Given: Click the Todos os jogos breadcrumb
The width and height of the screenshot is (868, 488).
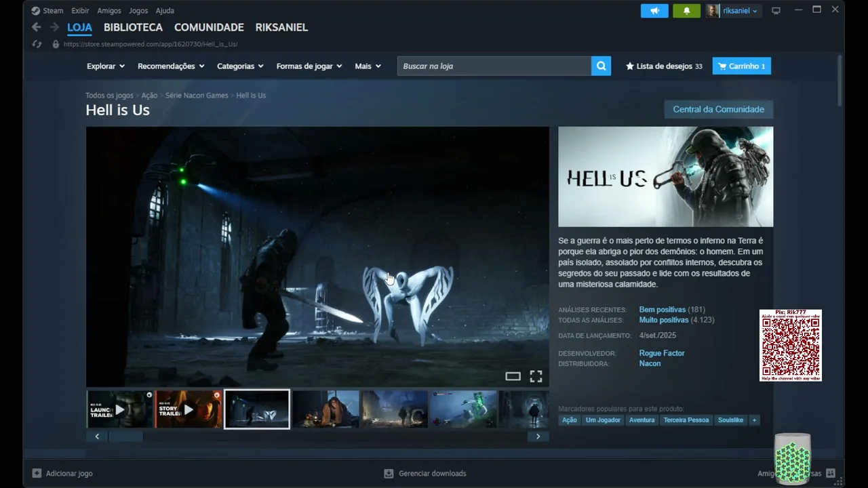Looking at the screenshot, I should click(x=109, y=96).
